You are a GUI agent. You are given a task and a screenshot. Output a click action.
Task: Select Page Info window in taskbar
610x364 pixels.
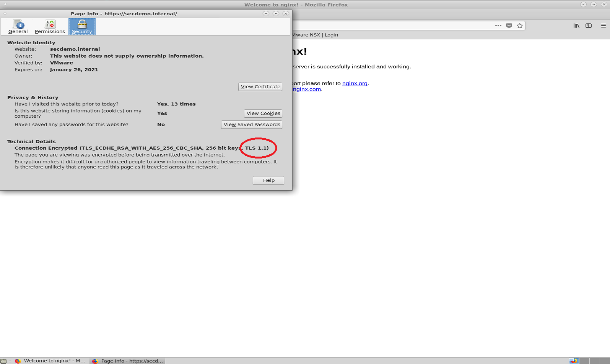[x=128, y=361]
